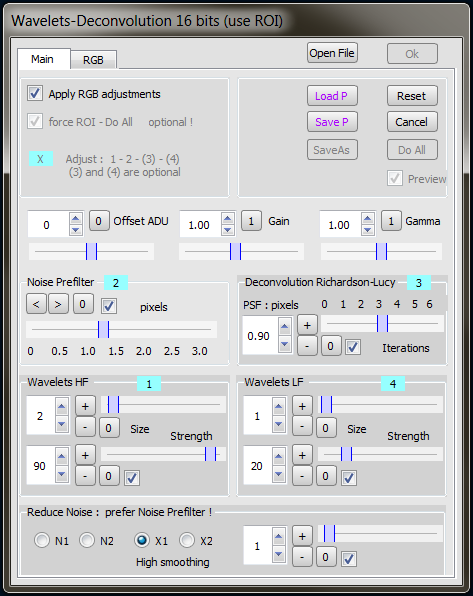
Task: Click Noise Prefilter increase > button
Action: (58, 304)
